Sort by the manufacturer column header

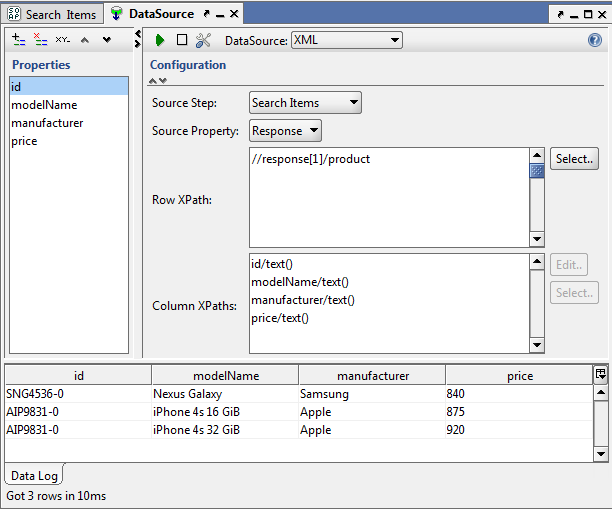click(372, 376)
